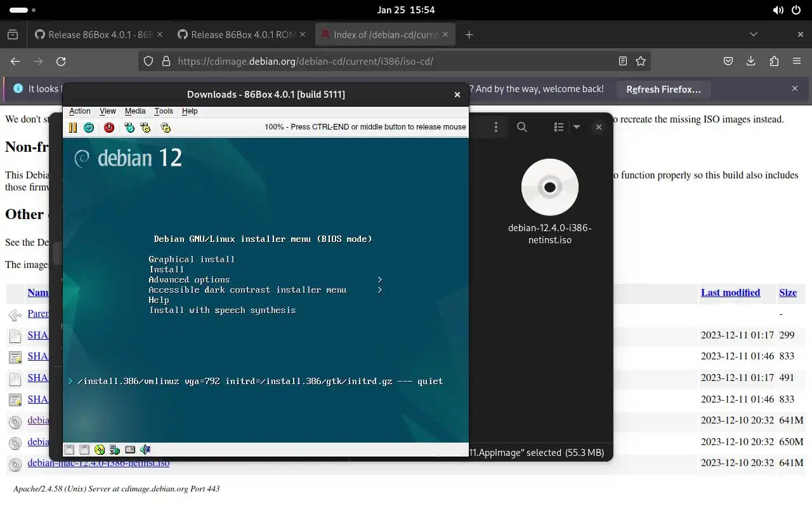
Task: Bookmark this page with star icon
Action: pos(641,62)
